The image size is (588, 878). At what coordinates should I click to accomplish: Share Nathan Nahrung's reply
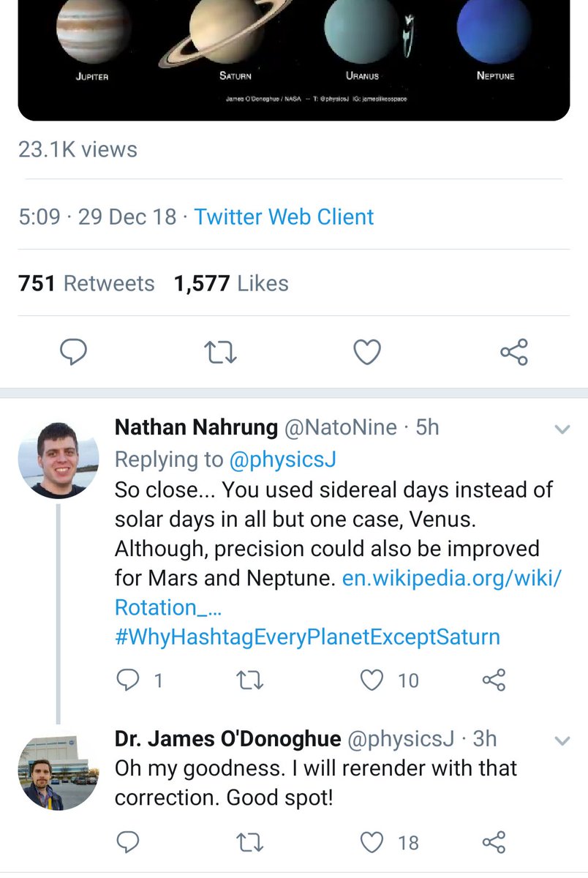[x=494, y=680]
